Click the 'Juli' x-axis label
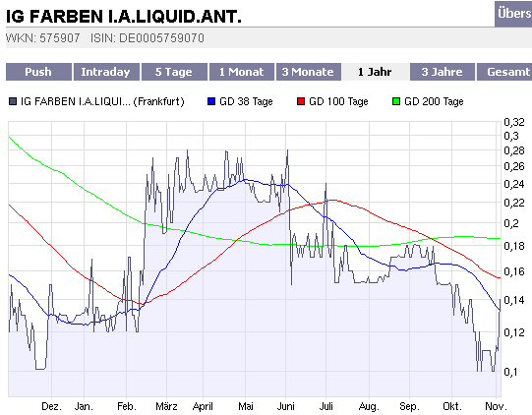 point(326,406)
